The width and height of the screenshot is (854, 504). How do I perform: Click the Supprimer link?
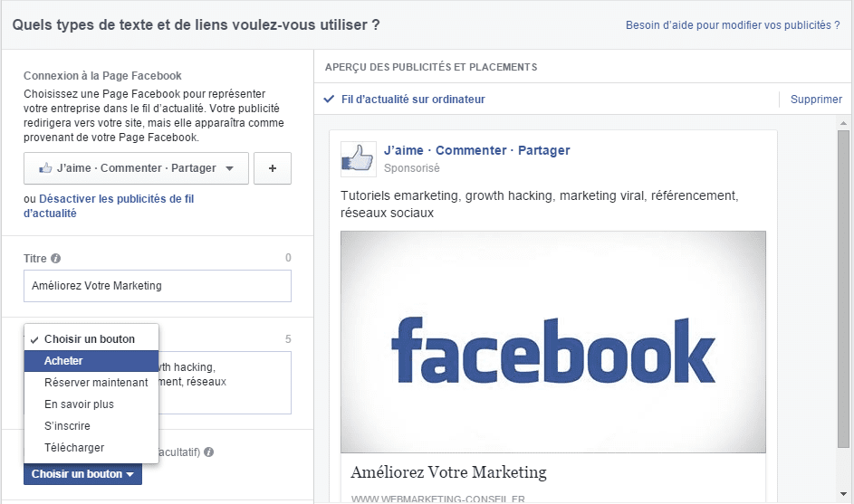pos(816,99)
